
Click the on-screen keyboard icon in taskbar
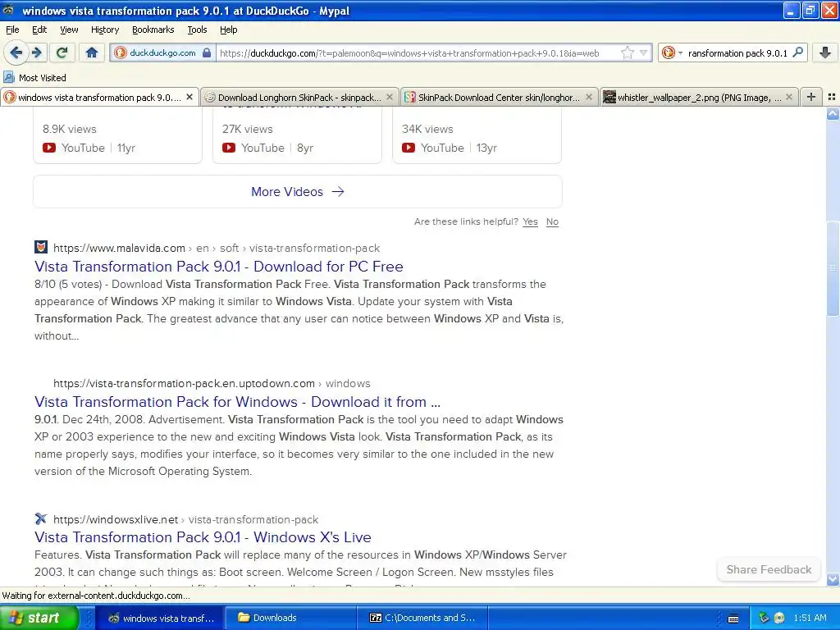[733, 619]
